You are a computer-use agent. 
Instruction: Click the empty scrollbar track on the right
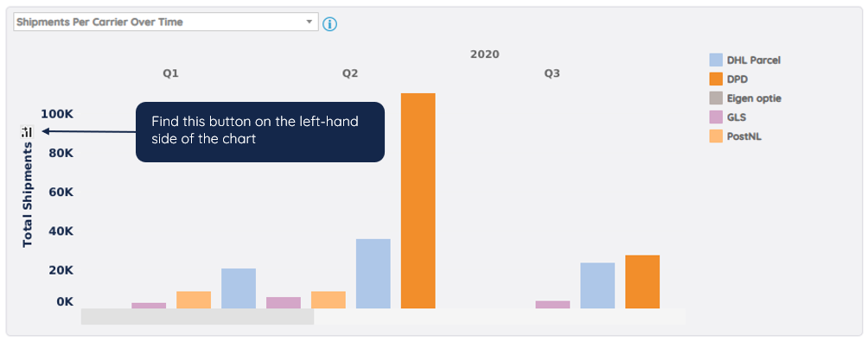(500, 317)
